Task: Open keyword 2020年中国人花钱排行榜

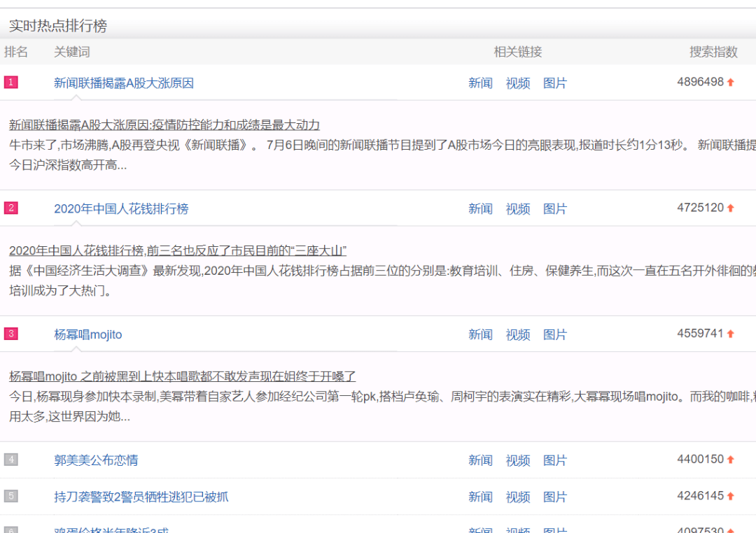Action: (x=121, y=209)
